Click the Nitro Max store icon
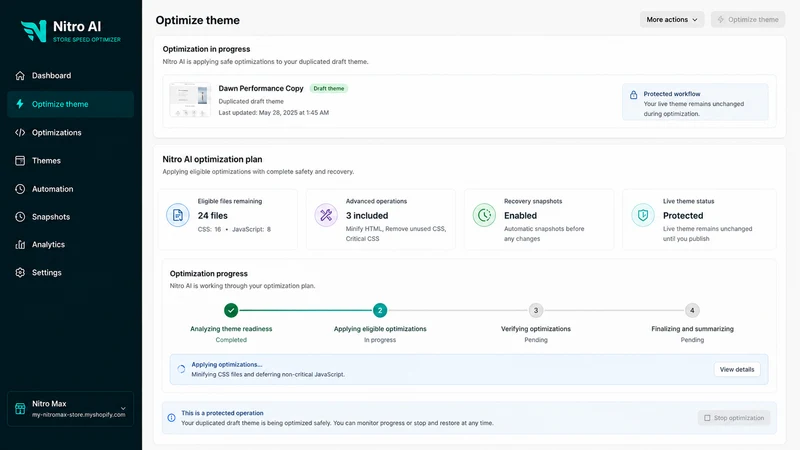The width and height of the screenshot is (800, 450). click(20, 409)
